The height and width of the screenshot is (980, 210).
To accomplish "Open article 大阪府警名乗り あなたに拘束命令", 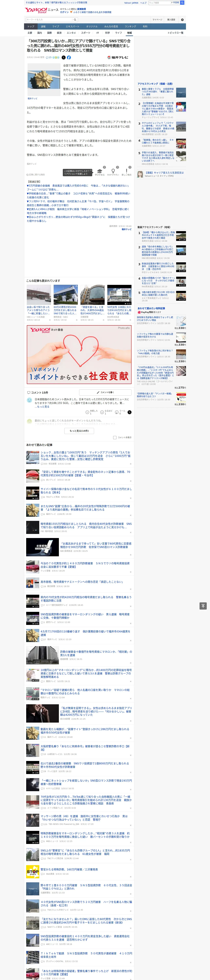I will click(85, 748).
